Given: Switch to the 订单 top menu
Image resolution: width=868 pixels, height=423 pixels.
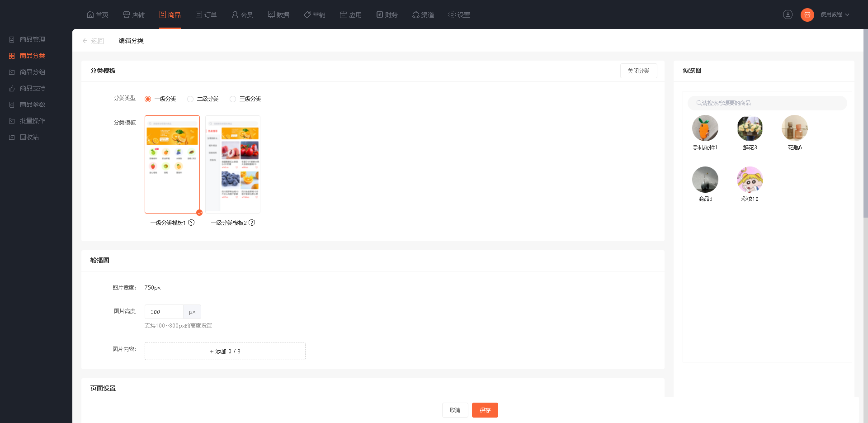Looking at the screenshot, I should pyautogui.click(x=206, y=15).
